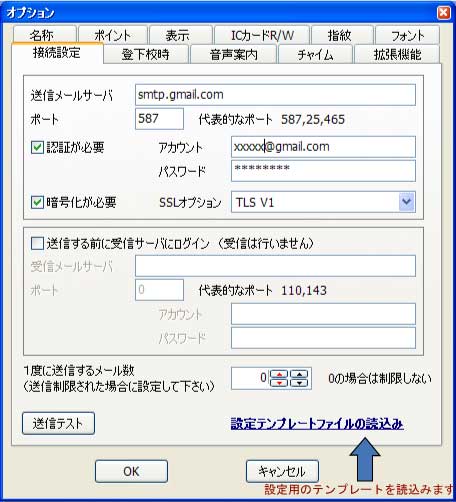This screenshot has width=456, height=502.
Task: Open the ICカードR/W tab
Action: coord(262,35)
